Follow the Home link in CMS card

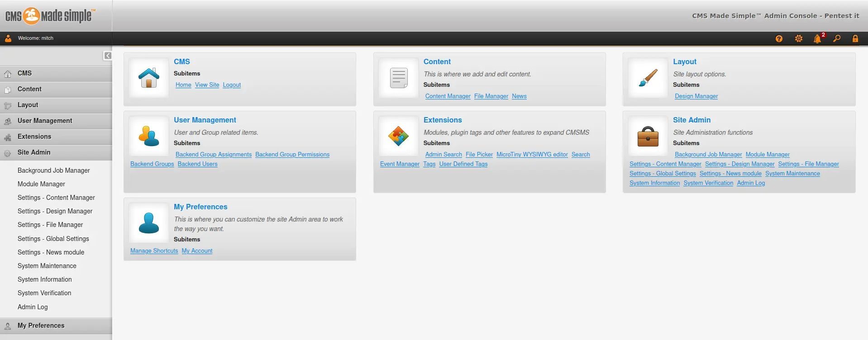(x=183, y=85)
